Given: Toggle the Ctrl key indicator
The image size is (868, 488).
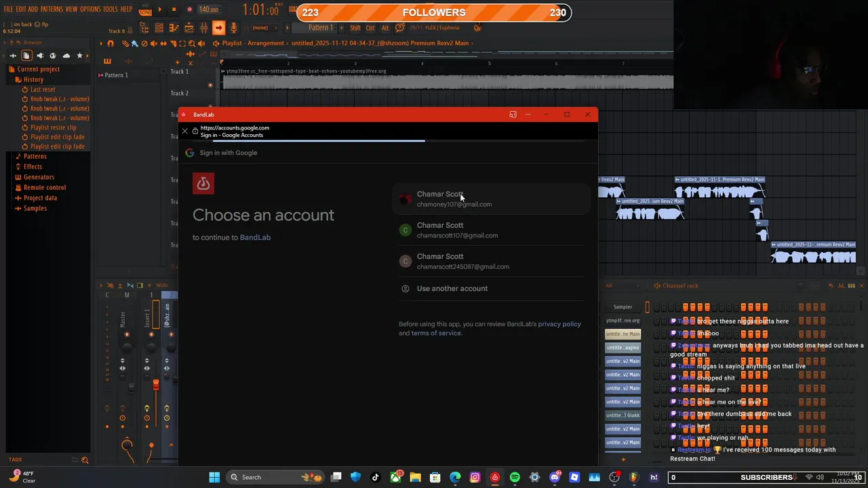Looking at the screenshot, I should [x=370, y=28].
